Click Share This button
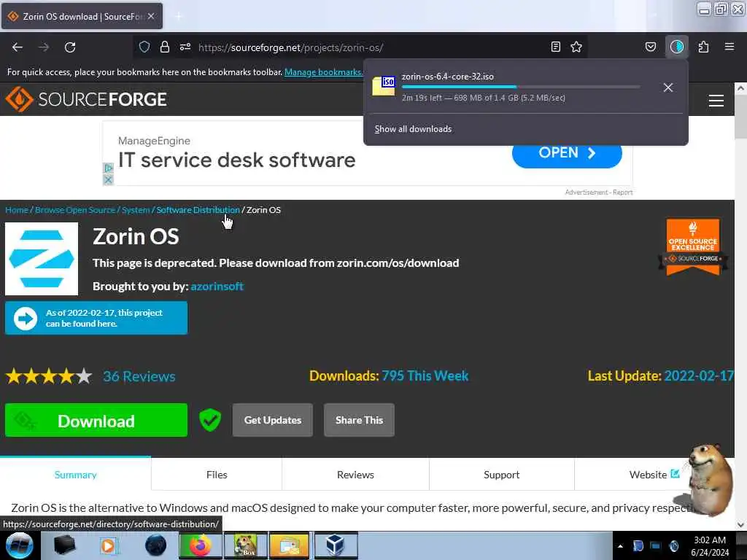 click(359, 420)
